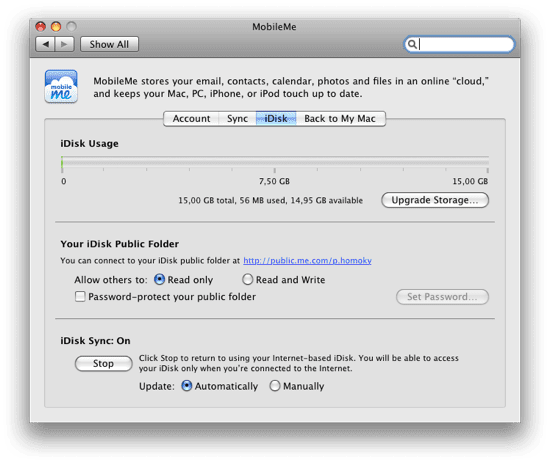Screen dimensions: 550x463
Task: Switch to the Sync tab
Action: (237, 119)
